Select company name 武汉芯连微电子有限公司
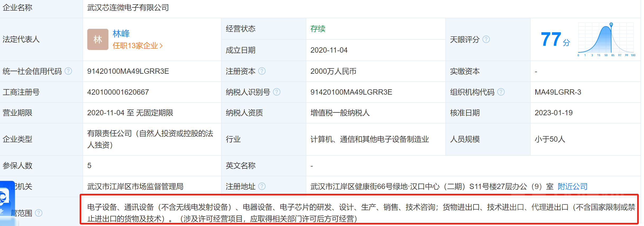The width and height of the screenshot is (644, 226). click(x=128, y=8)
